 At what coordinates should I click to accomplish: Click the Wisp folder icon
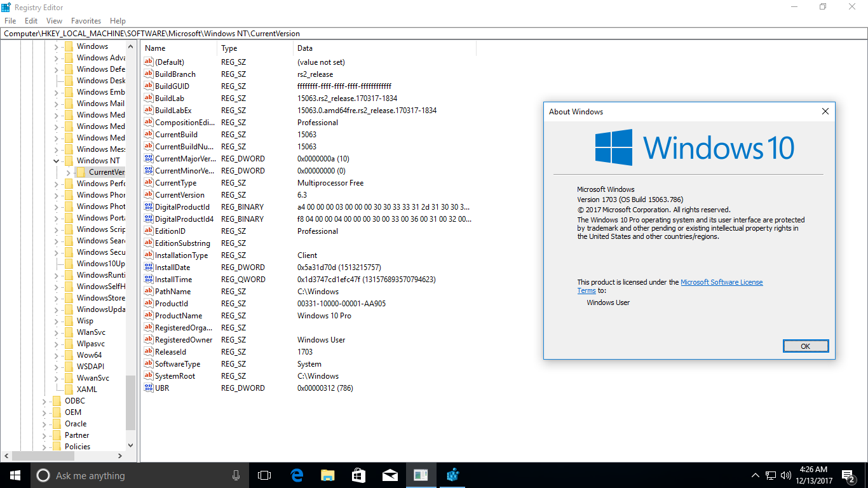click(68, 321)
